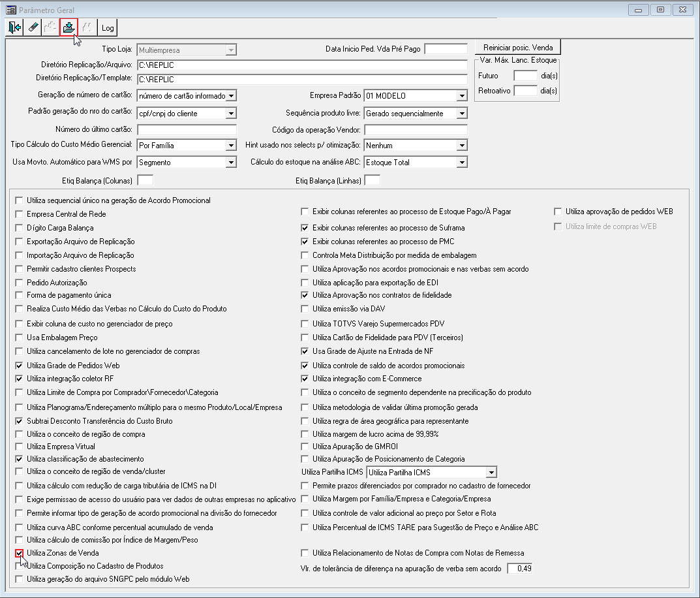Uncheck Exibir colunas do processo de Suframa
700x598 pixels.
tap(305, 228)
